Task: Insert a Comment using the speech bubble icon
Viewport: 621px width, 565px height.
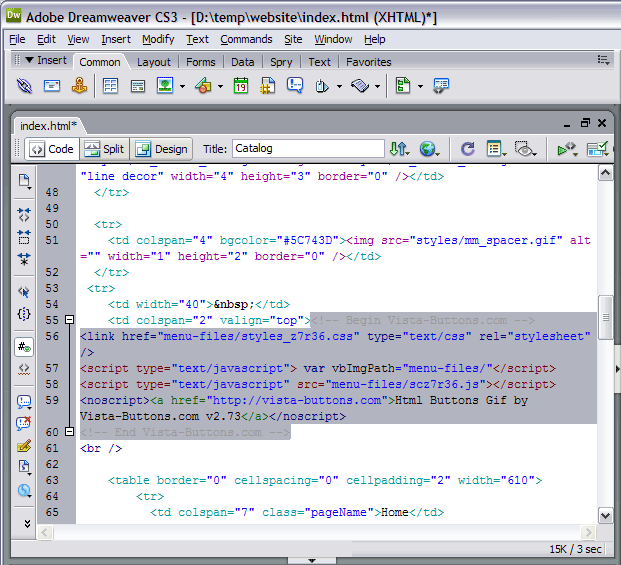Action: (x=295, y=85)
